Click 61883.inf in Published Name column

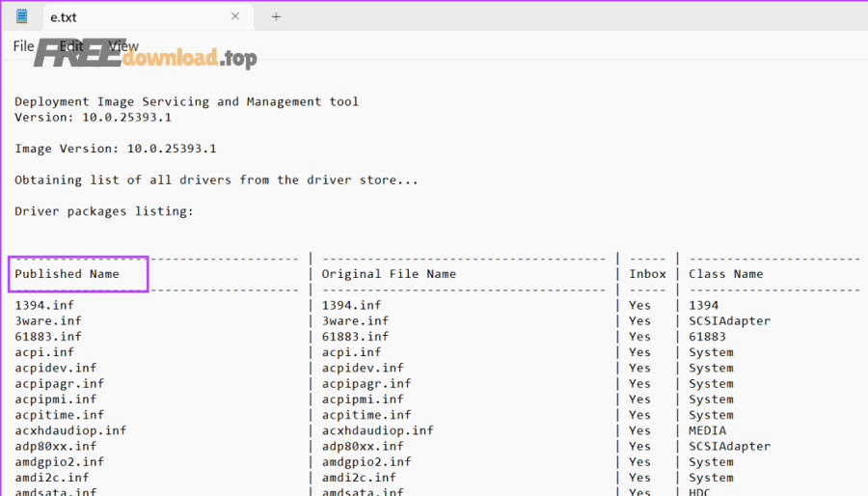click(48, 337)
